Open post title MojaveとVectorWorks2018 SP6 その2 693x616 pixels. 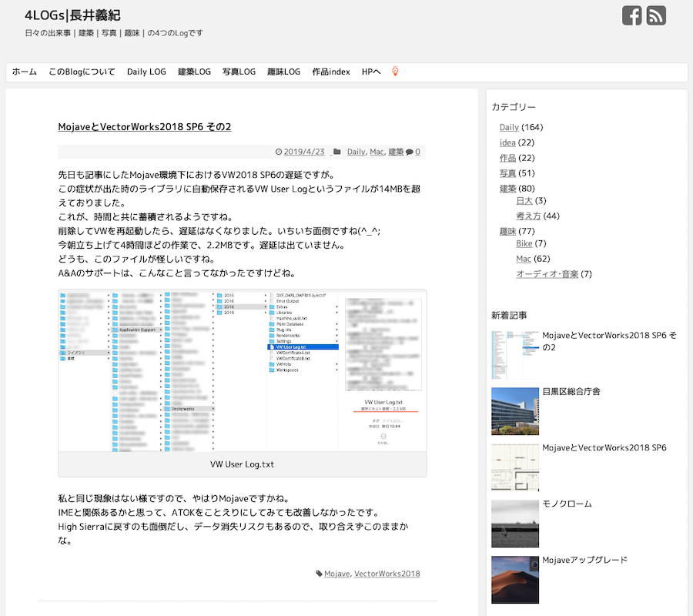click(x=145, y=127)
